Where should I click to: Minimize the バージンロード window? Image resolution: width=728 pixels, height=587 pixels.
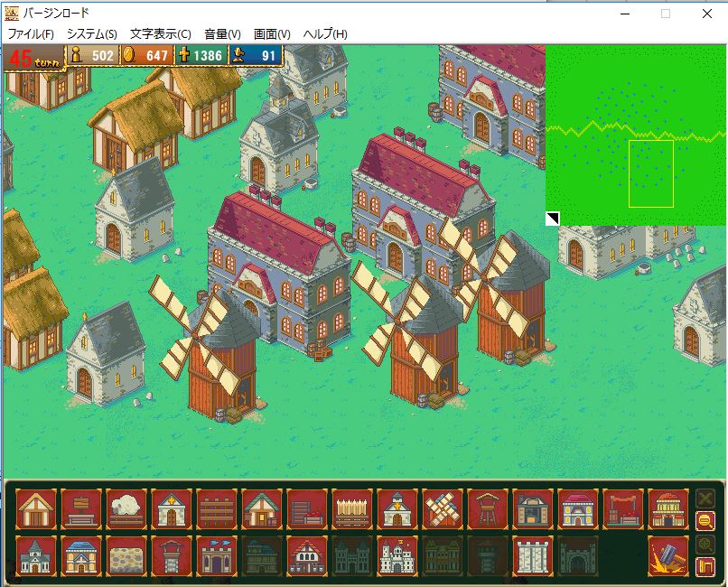(625, 14)
